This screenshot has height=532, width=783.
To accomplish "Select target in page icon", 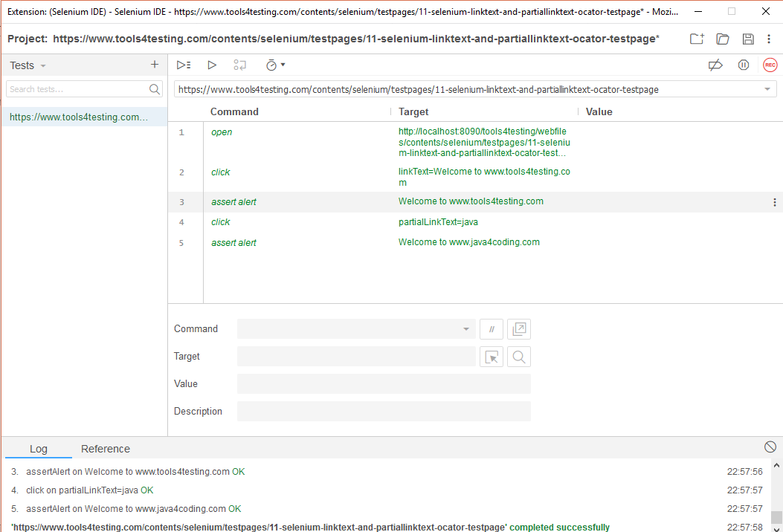I will [492, 357].
